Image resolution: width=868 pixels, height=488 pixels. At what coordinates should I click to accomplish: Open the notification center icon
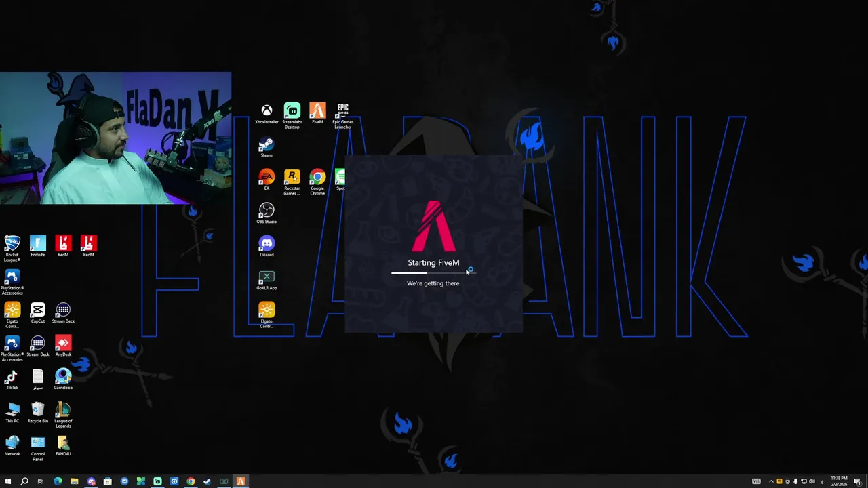point(858,481)
